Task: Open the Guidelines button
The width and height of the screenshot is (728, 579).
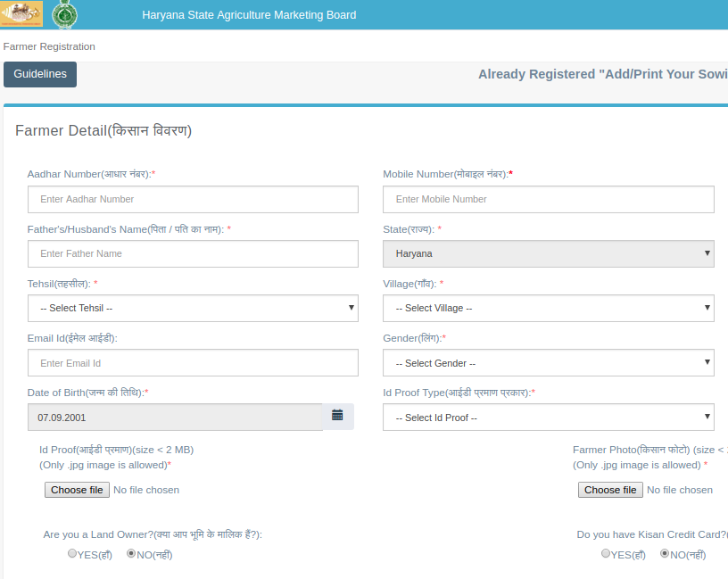Action: 40,75
